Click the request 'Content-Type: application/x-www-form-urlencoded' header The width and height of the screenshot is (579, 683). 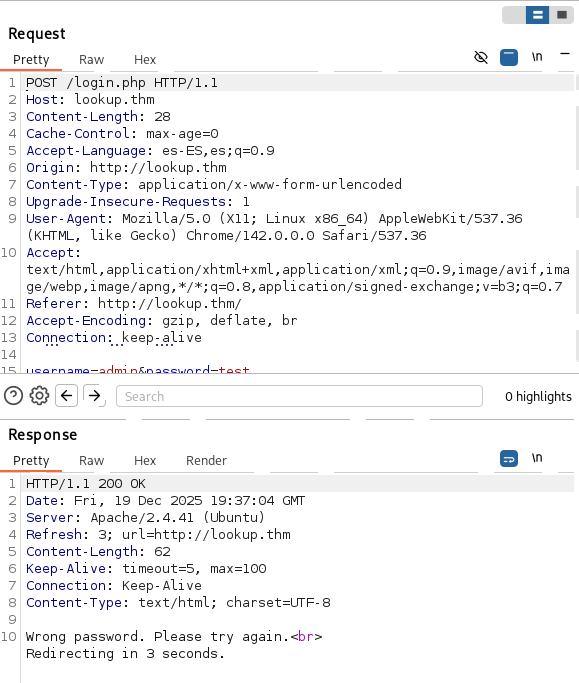point(214,185)
